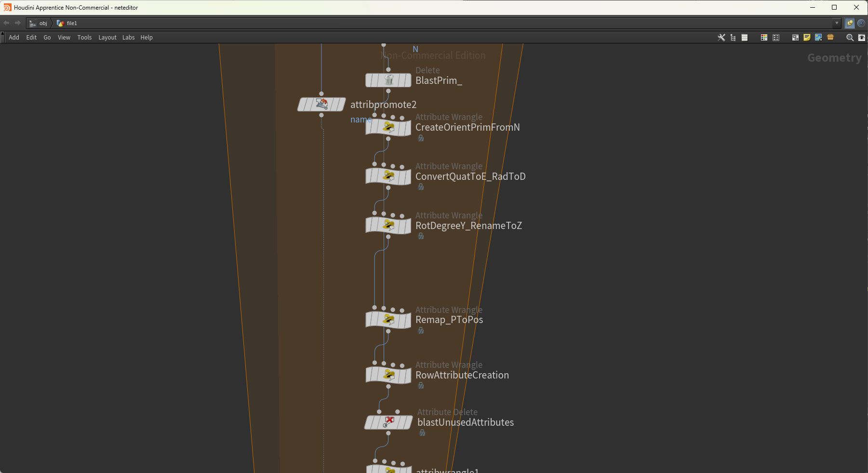The image size is (868, 473).
Task: Click the output connector of attribpromote2
Action: click(x=321, y=115)
